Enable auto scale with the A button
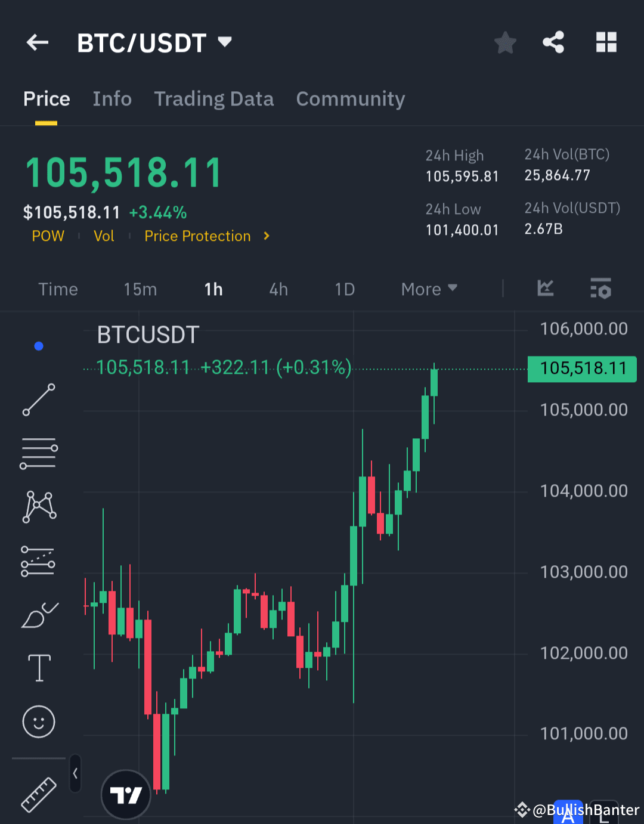The image size is (644, 824). coord(568,812)
